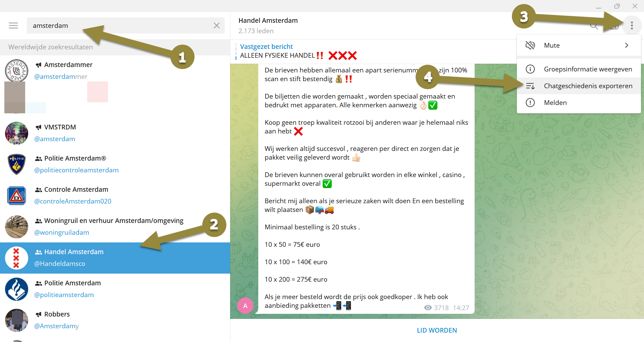Image resolution: width=644 pixels, height=342 pixels.
Task: Click the @woningruiladam username
Action: click(62, 232)
